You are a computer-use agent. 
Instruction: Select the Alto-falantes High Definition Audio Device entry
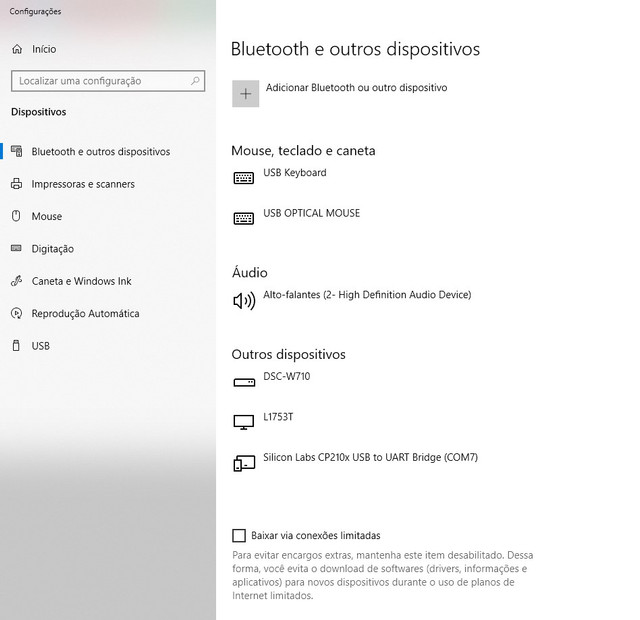366,295
